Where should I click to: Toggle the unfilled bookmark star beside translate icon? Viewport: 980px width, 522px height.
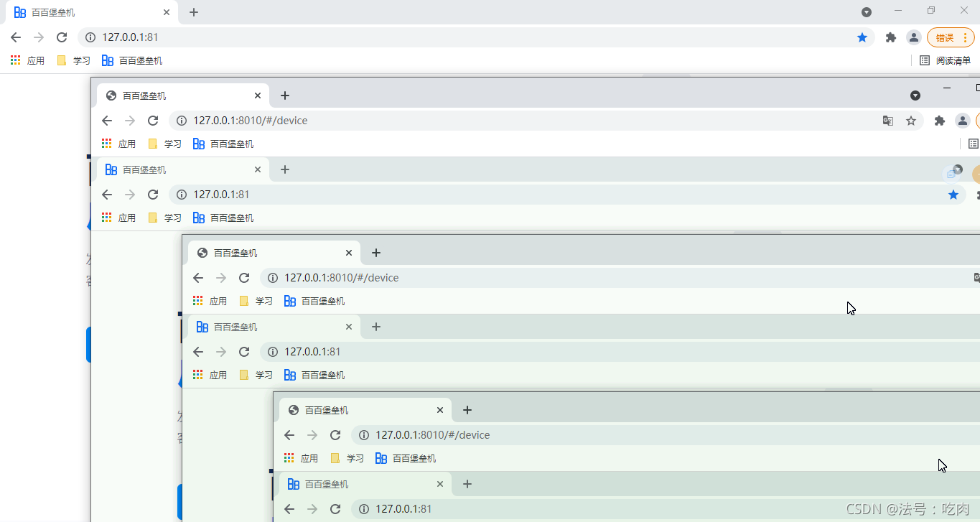tap(911, 121)
